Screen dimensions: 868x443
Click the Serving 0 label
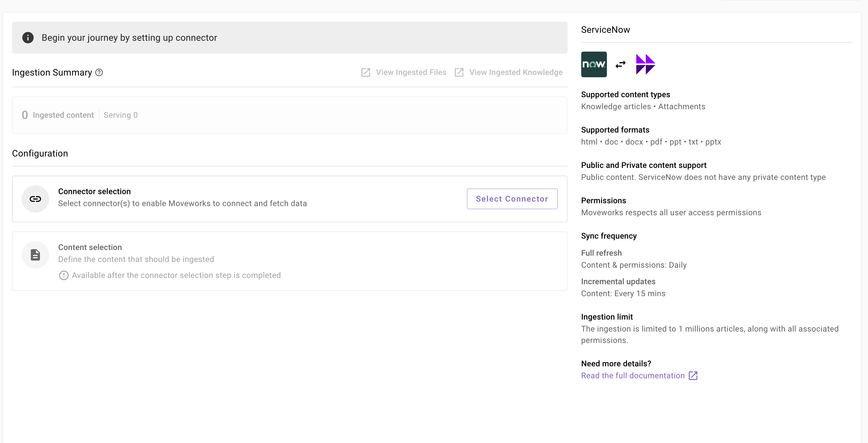click(121, 115)
